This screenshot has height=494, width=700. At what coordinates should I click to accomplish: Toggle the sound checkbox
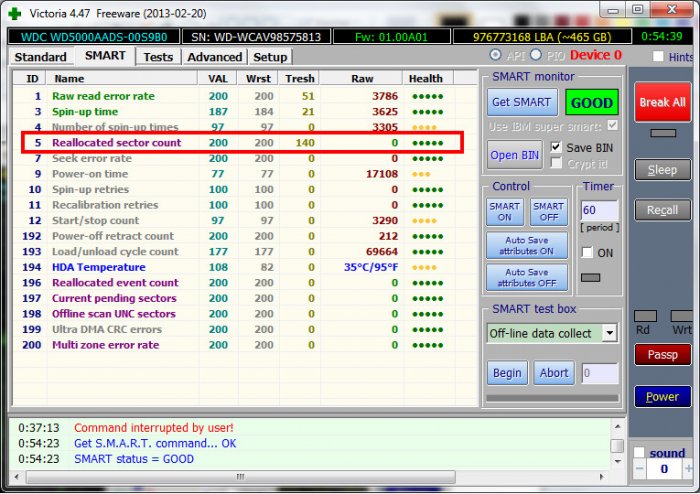(639, 452)
